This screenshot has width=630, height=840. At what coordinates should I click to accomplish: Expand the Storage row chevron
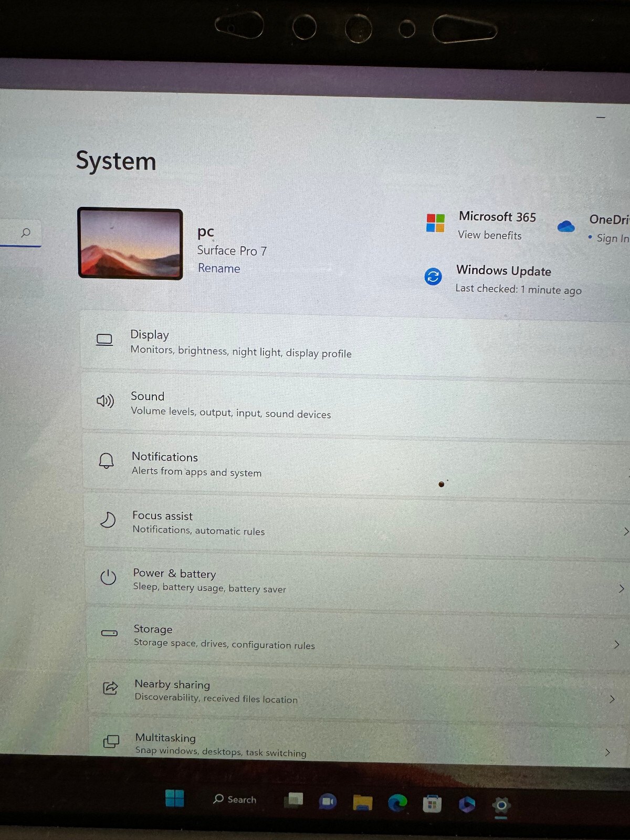pyautogui.click(x=617, y=644)
